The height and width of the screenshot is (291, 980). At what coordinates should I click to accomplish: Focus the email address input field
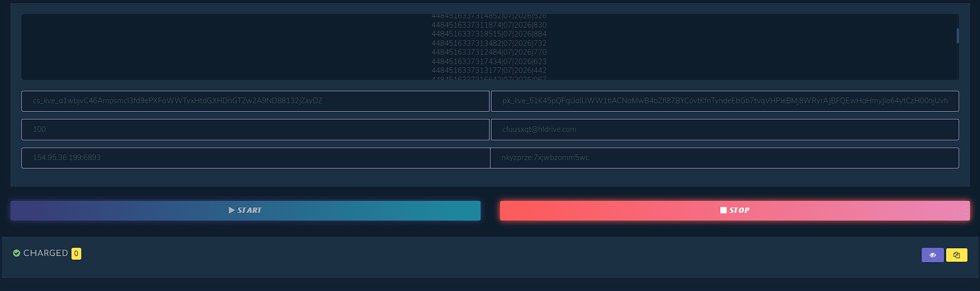[x=725, y=129]
